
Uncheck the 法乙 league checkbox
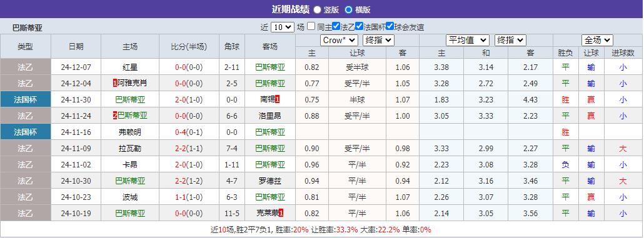tap(336, 27)
